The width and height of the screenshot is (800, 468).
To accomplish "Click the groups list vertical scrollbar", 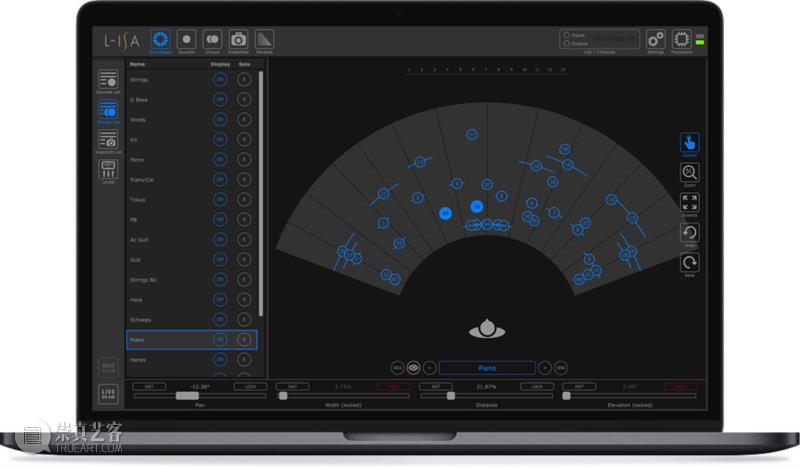I will coord(261,194).
